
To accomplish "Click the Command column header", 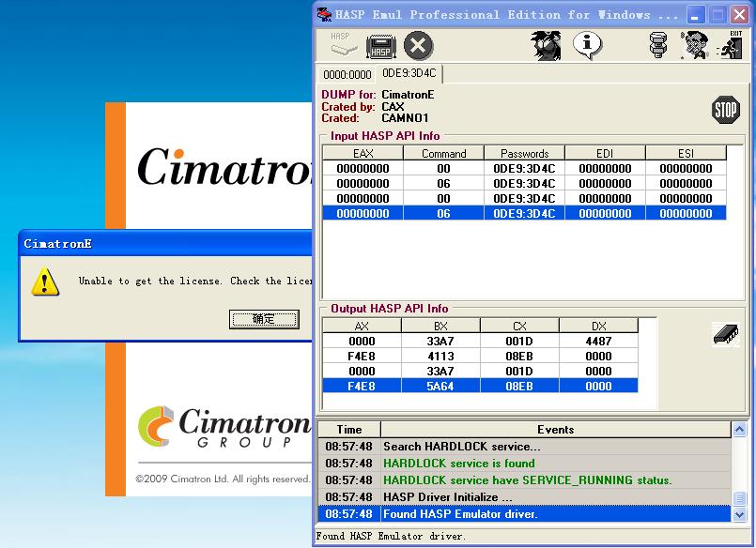I will pyautogui.click(x=443, y=154).
